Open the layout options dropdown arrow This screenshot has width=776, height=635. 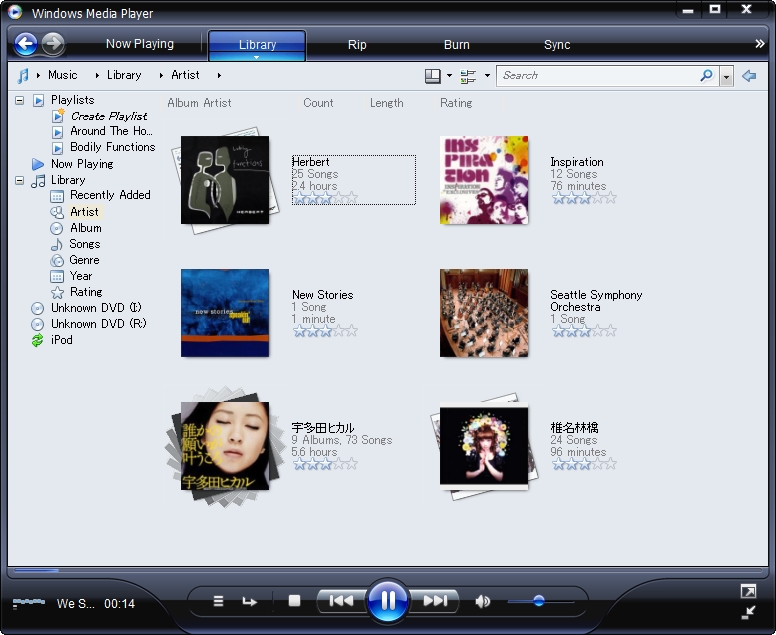pyautogui.click(x=449, y=76)
